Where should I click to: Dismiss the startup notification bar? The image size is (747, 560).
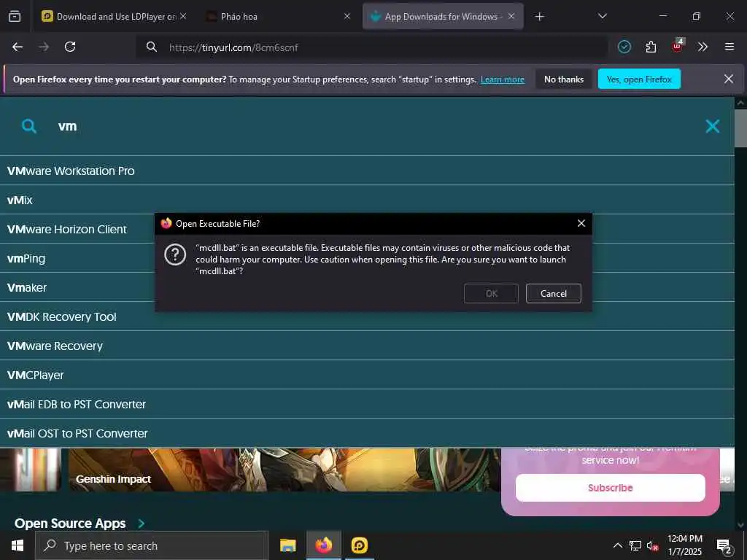729,79
